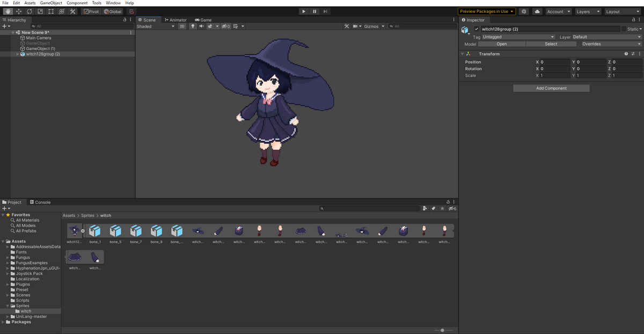The image size is (644, 334).
Task: Expand the Fungus folder
Action: 8,258
